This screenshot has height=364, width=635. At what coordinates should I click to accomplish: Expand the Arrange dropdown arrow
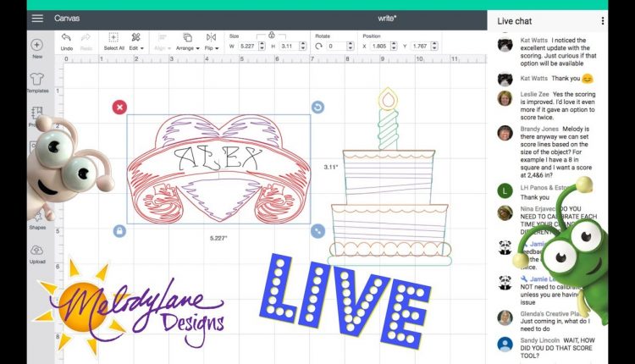(197, 48)
